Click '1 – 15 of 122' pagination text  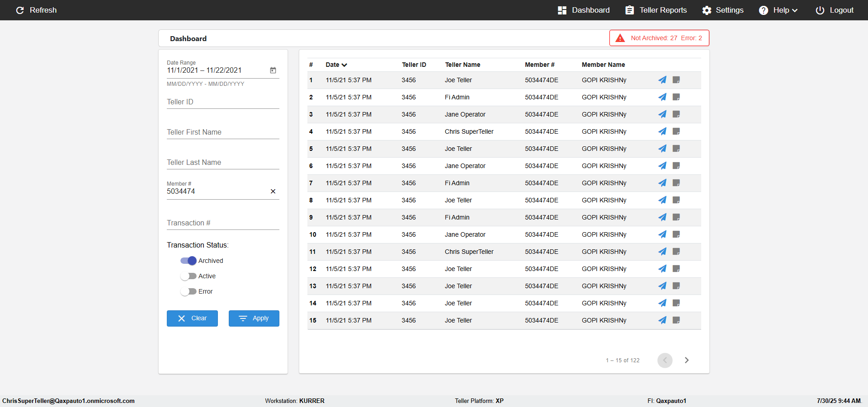pyautogui.click(x=623, y=360)
